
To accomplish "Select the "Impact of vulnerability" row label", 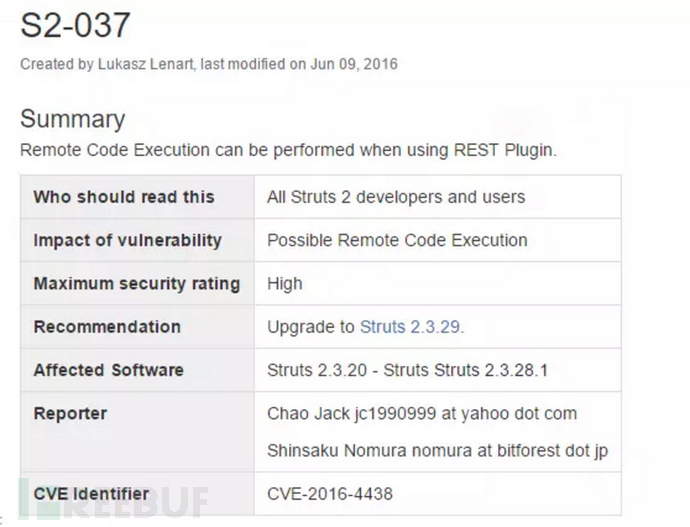I will point(128,240).
